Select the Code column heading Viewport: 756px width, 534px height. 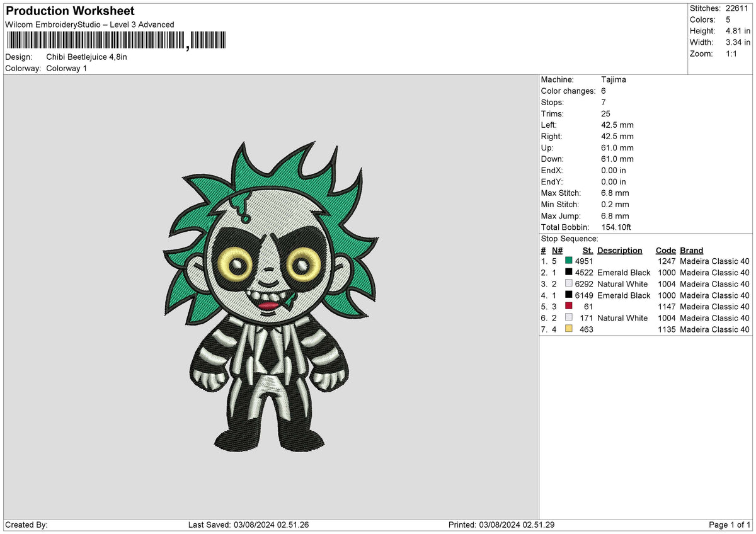click(x=666, y=250)
